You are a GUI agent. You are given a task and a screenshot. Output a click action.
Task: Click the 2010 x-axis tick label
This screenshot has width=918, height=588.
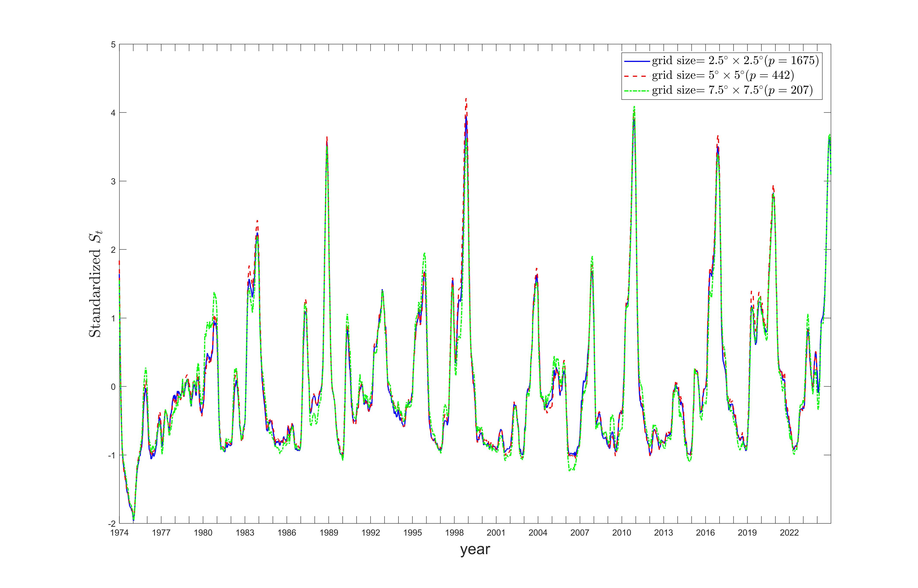pyautogui.click(x=622, y=533)
